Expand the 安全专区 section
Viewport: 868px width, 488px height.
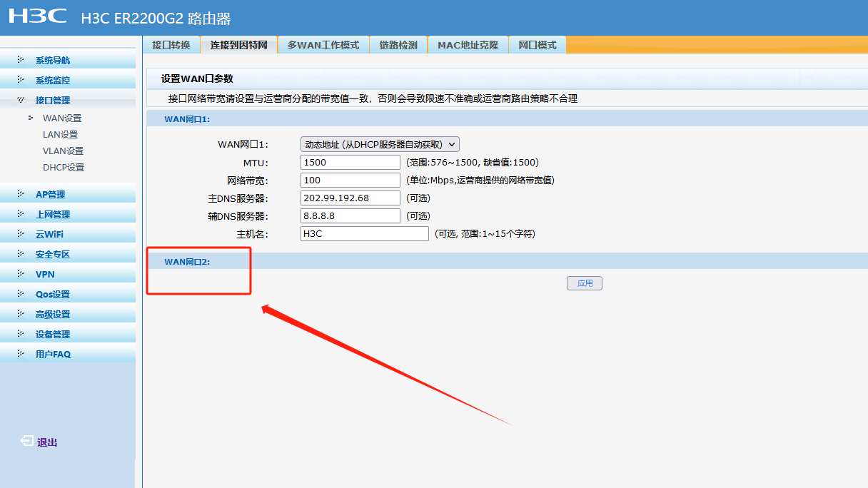(x=68, y=254)
